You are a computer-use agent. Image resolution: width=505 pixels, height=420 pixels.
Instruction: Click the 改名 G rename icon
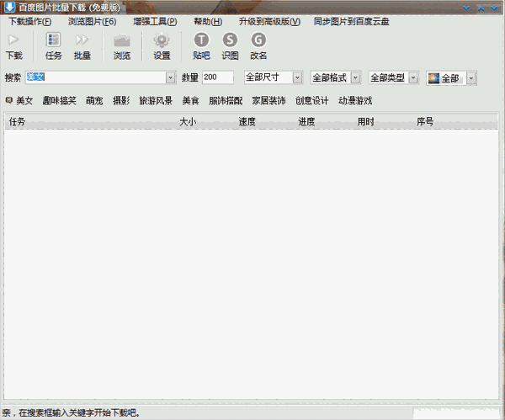pos(258,40)
